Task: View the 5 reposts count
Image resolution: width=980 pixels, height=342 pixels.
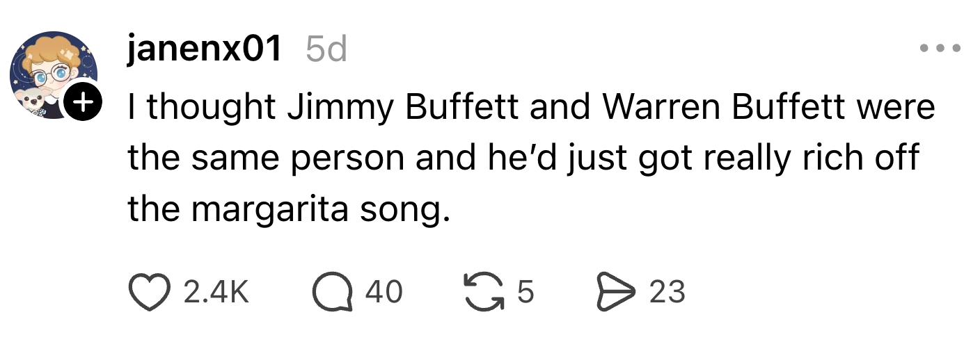Action: (525, 292)
